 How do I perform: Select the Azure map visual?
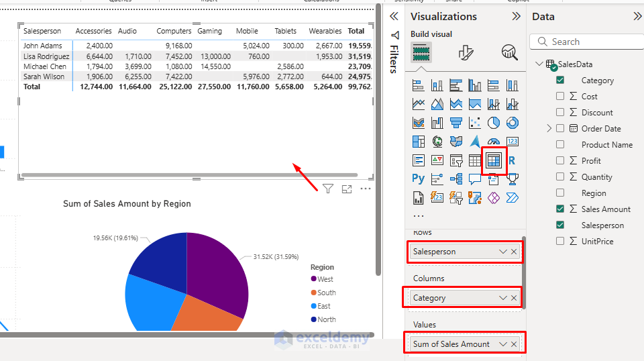[x=475, y=142]
